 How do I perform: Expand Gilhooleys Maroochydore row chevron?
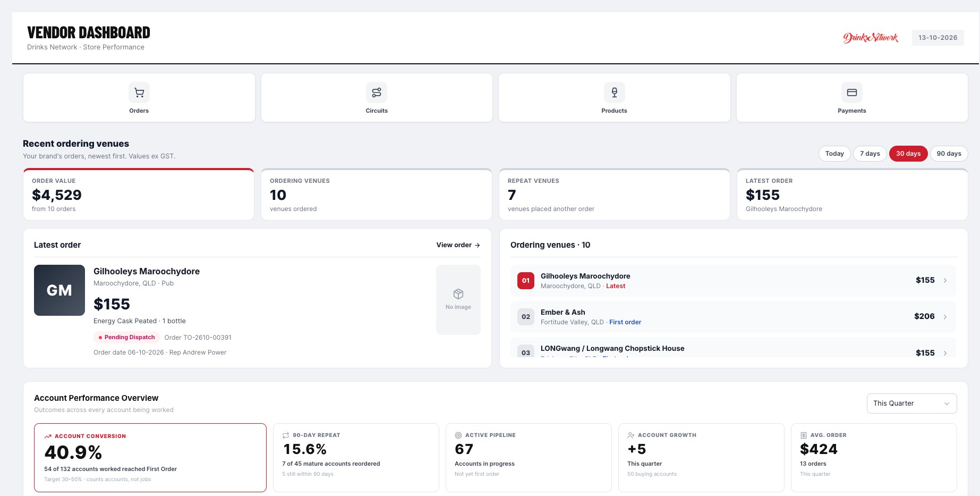pos(945,281)
